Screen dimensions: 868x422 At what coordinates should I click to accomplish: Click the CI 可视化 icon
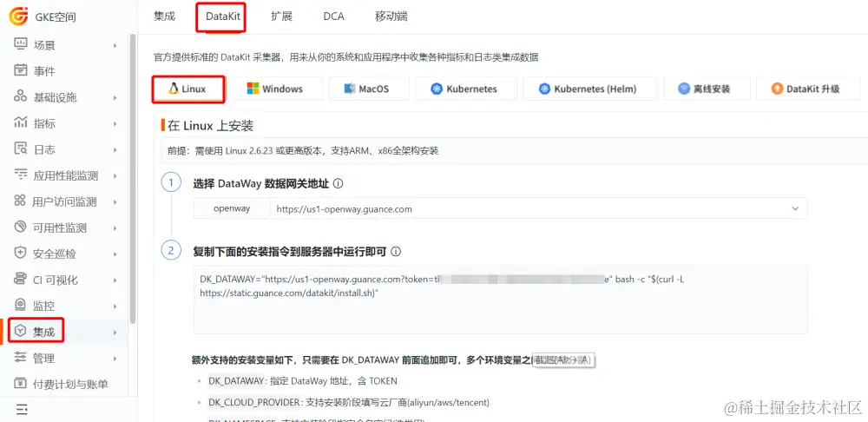tap(21, 279)
